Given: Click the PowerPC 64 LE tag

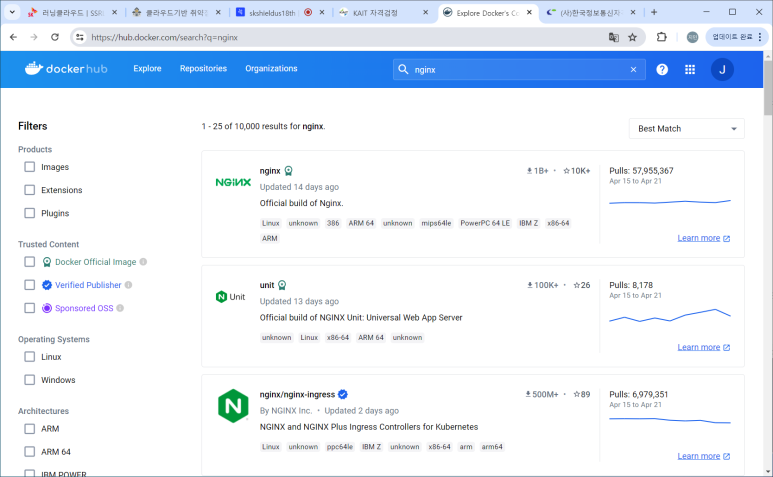Looking at the screenshot, I should click(485, 223).
